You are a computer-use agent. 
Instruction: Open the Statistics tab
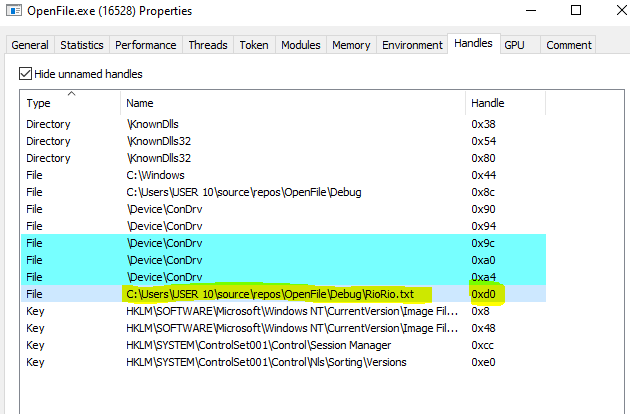(x=82, y=45)
